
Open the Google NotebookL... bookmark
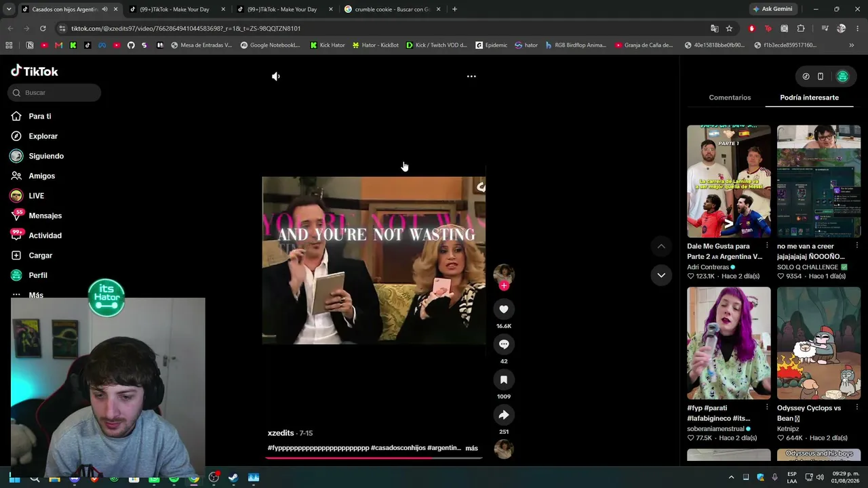pyautogui.click(x=270, y=45)
